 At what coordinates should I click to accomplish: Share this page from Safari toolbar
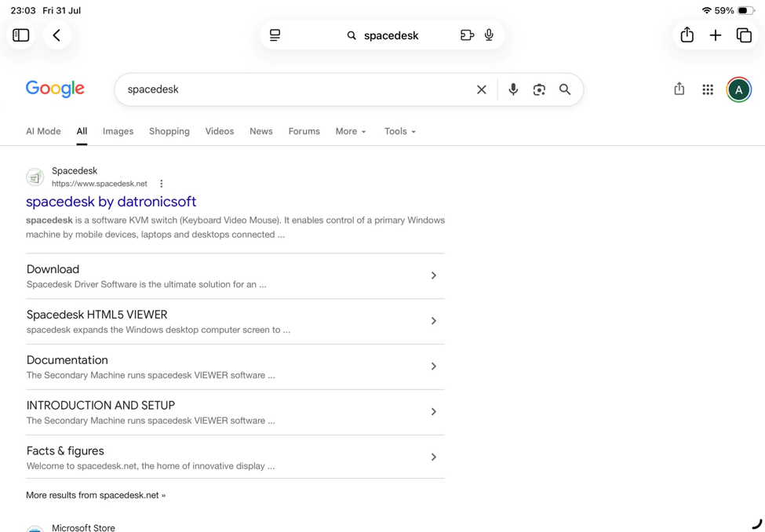(687, 35)
